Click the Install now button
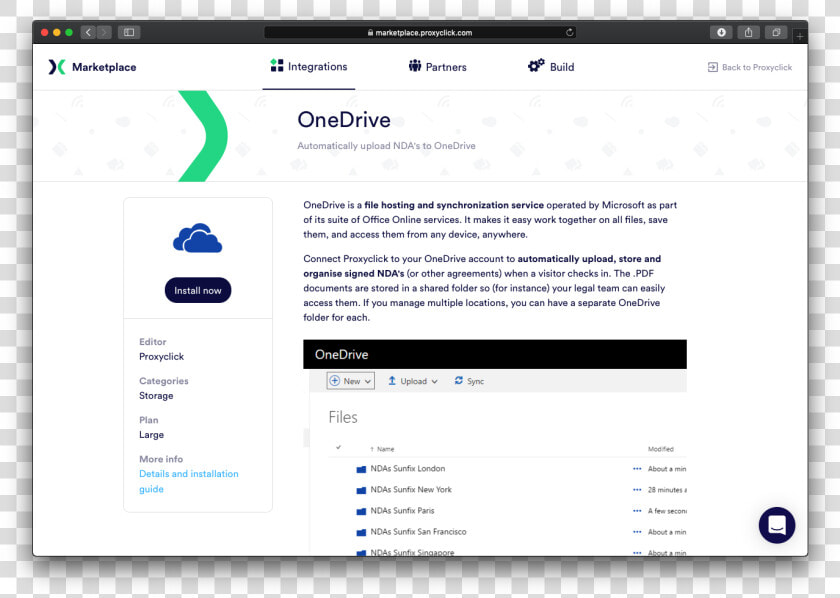Image resolution: width=840 pixels, height=598 pixels. coord(198,290)
